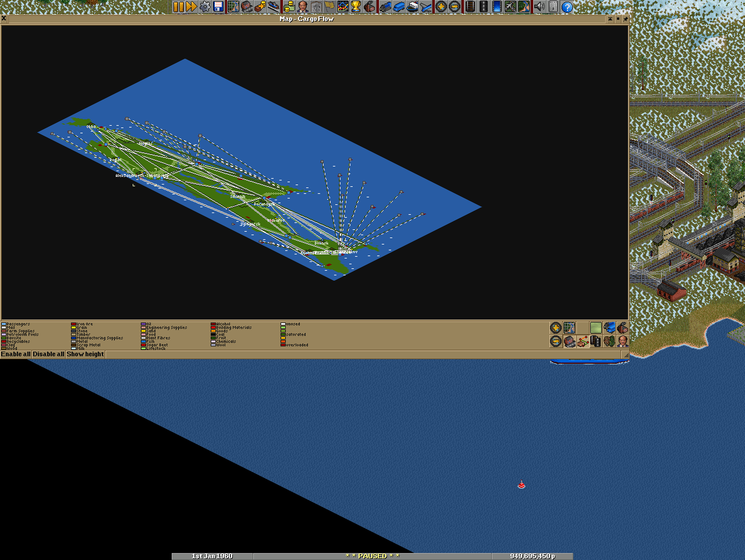Open the game options gear menu
This screenshot has height=560, width=745.
[205, 7]
